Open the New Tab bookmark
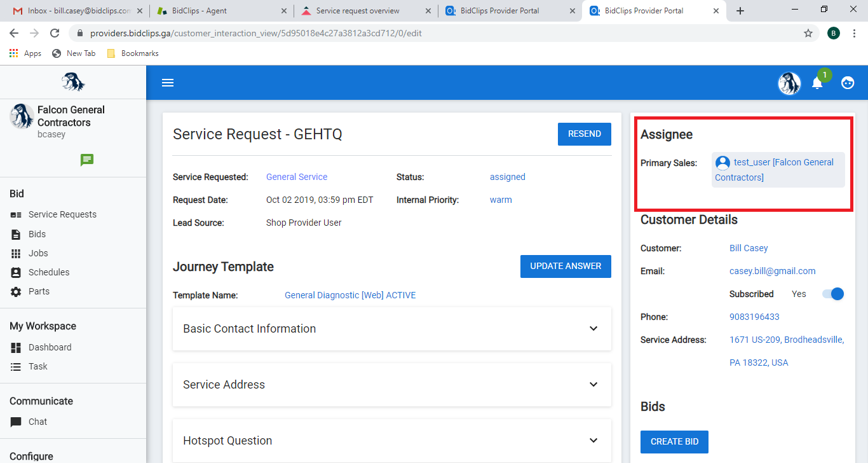 pos(74,53)
